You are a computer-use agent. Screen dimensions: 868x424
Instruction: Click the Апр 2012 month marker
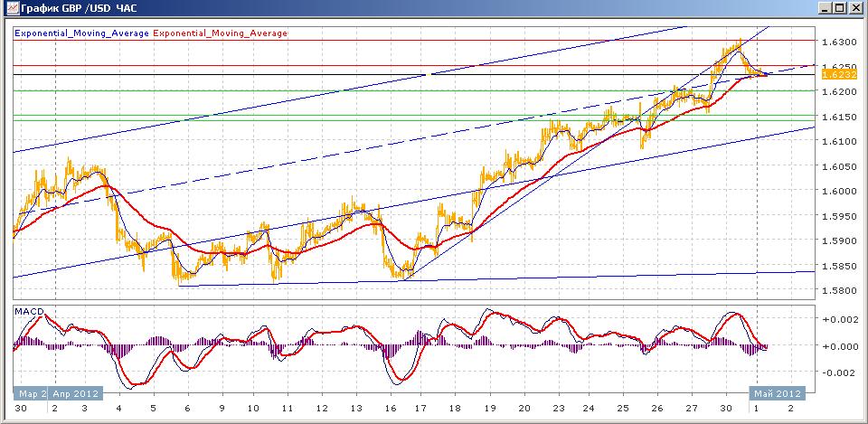76,394
